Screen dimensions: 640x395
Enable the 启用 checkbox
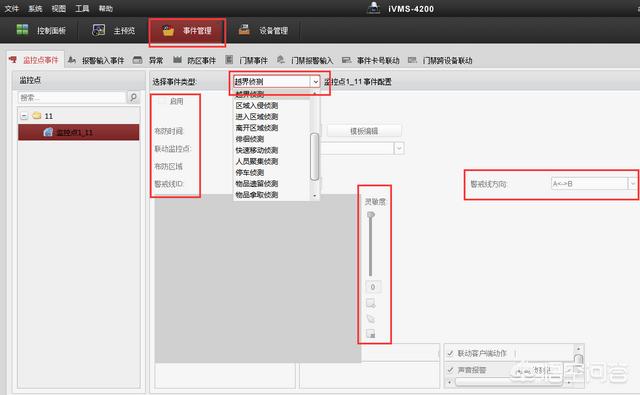coord(162,101)
